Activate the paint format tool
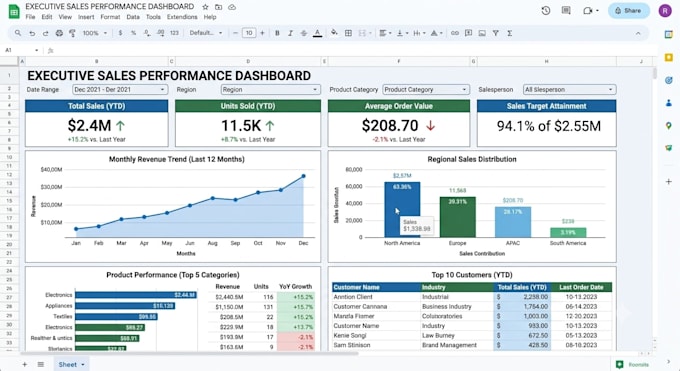This screenshot has width=680, height=371. click(x=72, y=33)
